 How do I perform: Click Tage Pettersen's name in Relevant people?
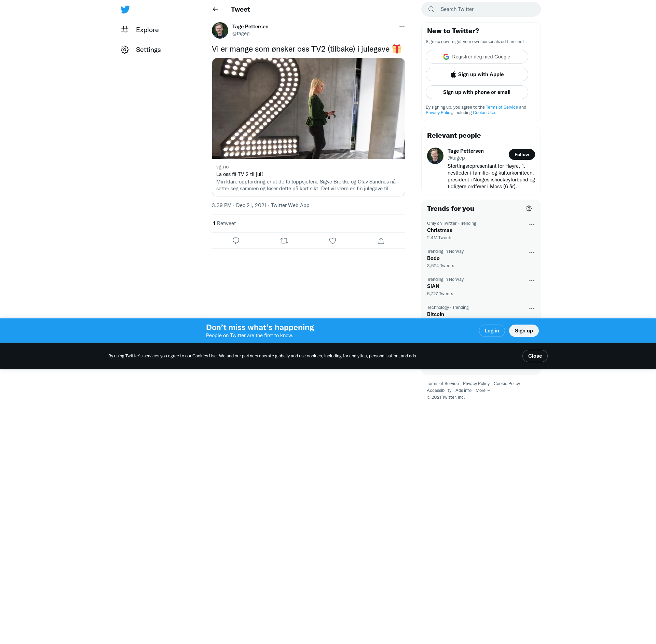pyautogui.click(x=466, y=151)
